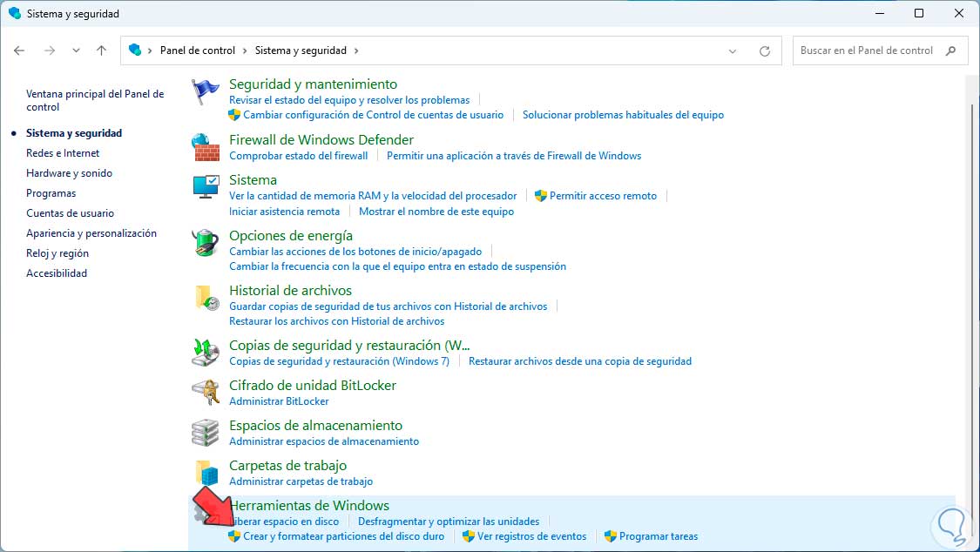Image resolution: width=980 pixels, height=552 pixels.
Task: Open Accesibilidad category
Action: [57, 273]
